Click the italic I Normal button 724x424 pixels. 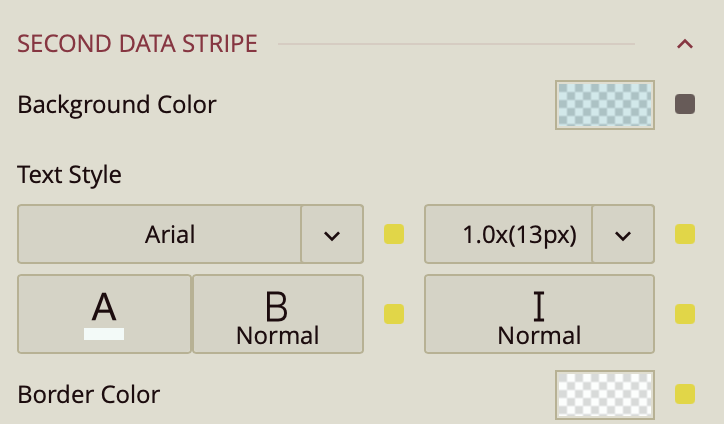pyautogui.click(x=539, y=314)
